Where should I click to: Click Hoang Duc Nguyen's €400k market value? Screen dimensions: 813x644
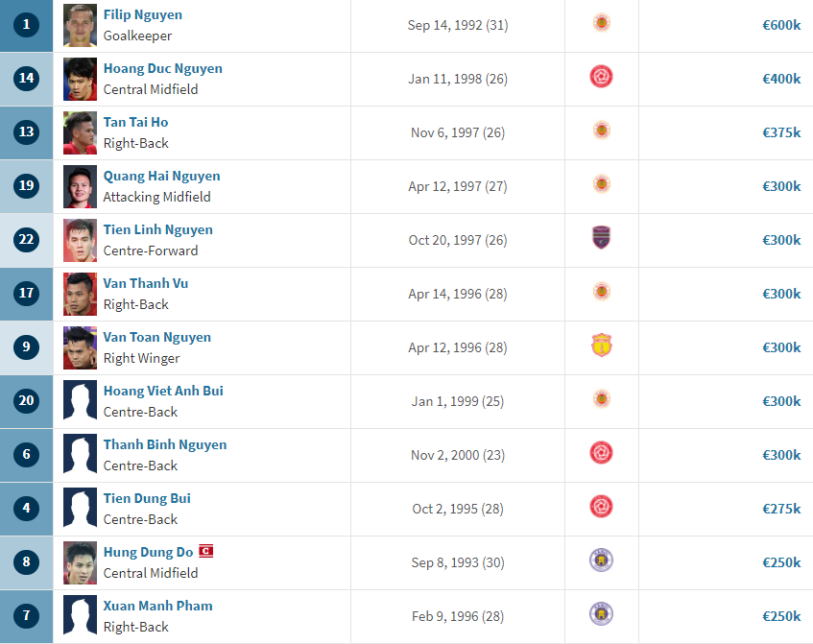pyautogui.click(x=780, y=79)
